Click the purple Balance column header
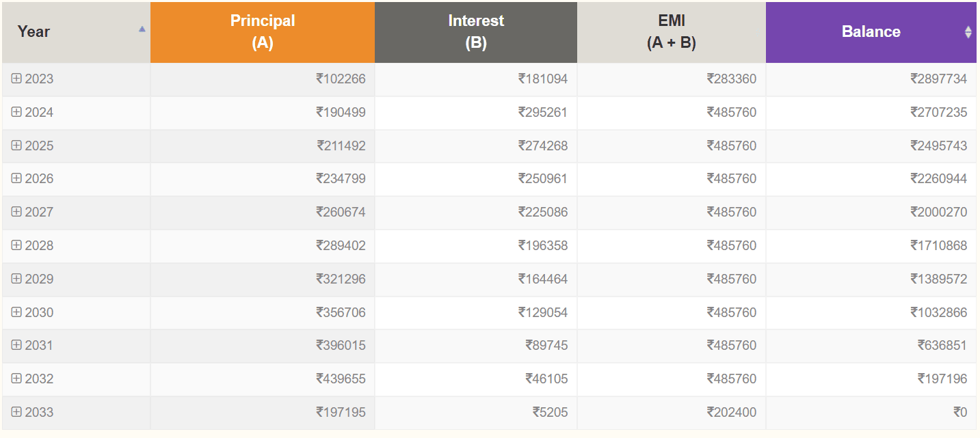This screenshot has height=438, width=980. [x=871, y=32]
